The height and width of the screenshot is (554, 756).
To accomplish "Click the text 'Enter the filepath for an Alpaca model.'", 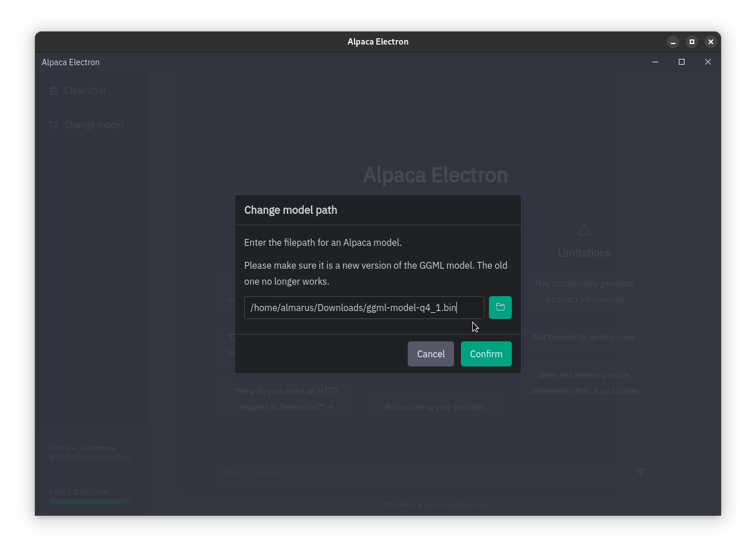I will pos(323,242).
